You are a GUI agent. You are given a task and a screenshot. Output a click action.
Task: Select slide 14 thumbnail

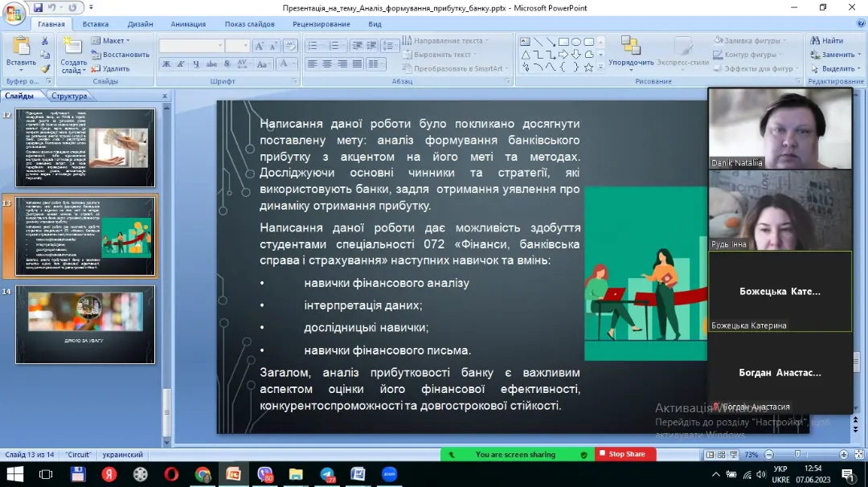(85, 324)
